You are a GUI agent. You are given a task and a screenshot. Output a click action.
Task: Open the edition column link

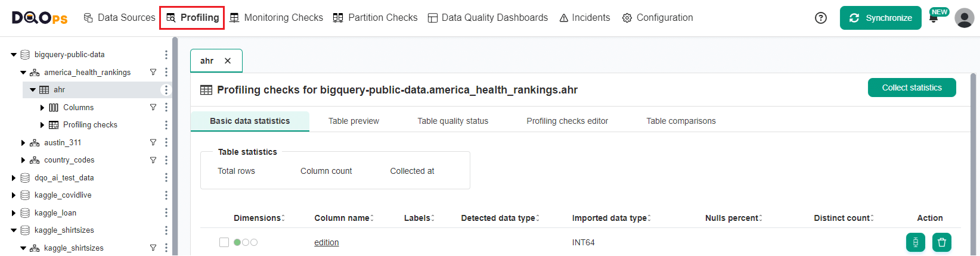pos(326,242)
